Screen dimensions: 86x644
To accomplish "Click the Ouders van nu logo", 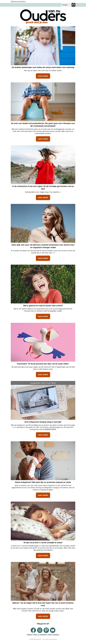I will [43, 16].
